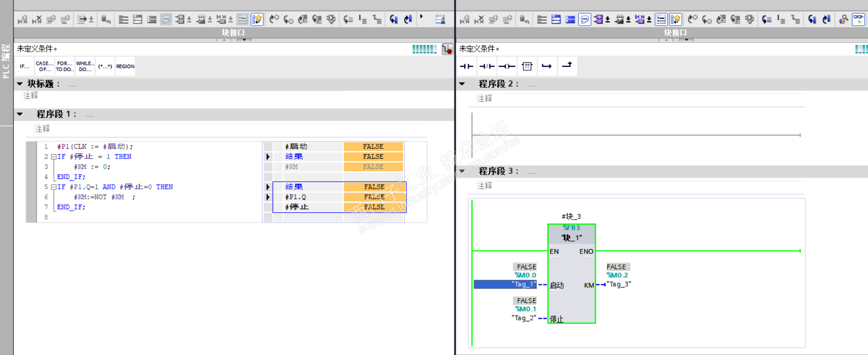Viewport: 868px width, 355px height.
Task: Open absolute/symbolic operands dropdown in ladder toolbar
Action: point(608,20)
